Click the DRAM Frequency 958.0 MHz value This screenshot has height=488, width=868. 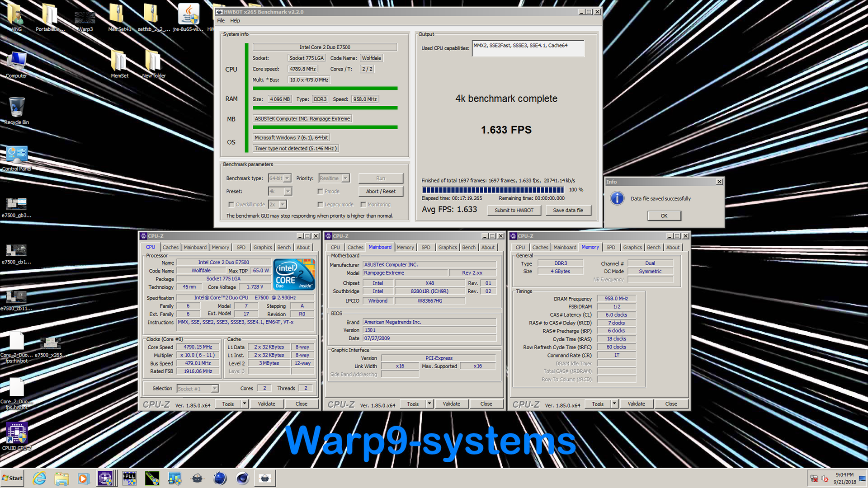point(617,299)
